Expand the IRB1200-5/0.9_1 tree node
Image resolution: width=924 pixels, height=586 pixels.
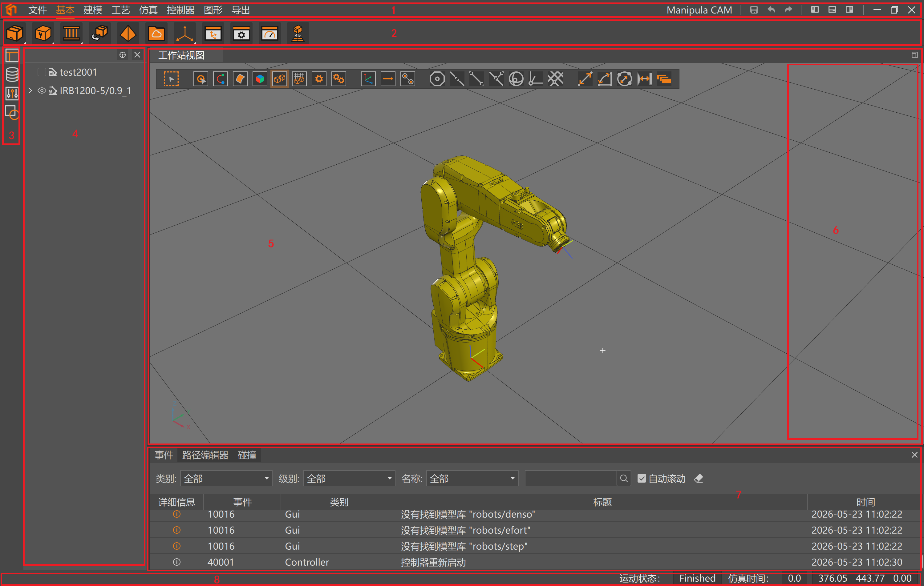[30, 90]
